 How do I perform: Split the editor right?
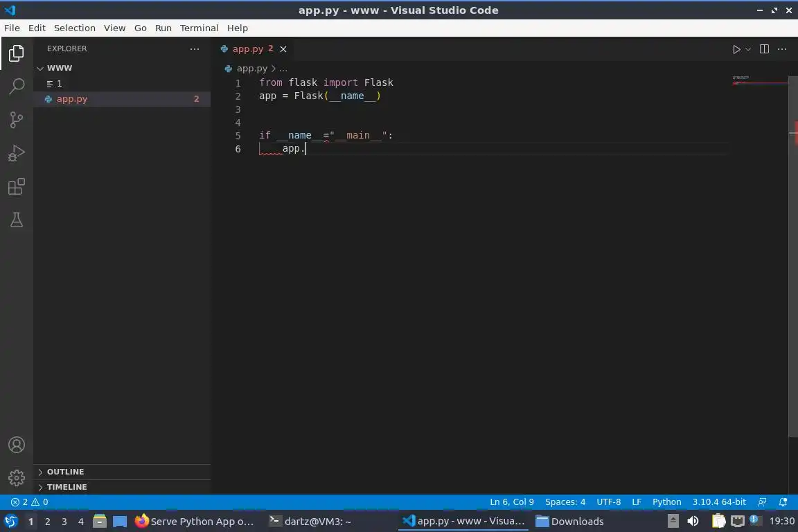click(x=764, y=49)
